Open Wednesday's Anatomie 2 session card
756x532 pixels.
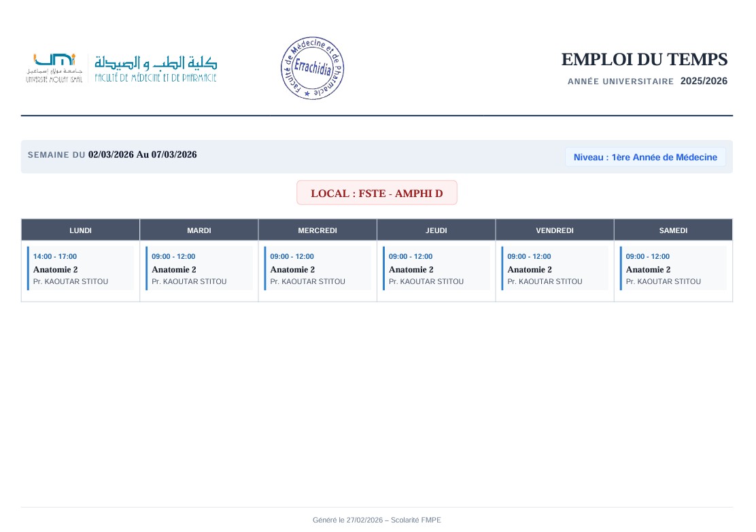point(317,269)
